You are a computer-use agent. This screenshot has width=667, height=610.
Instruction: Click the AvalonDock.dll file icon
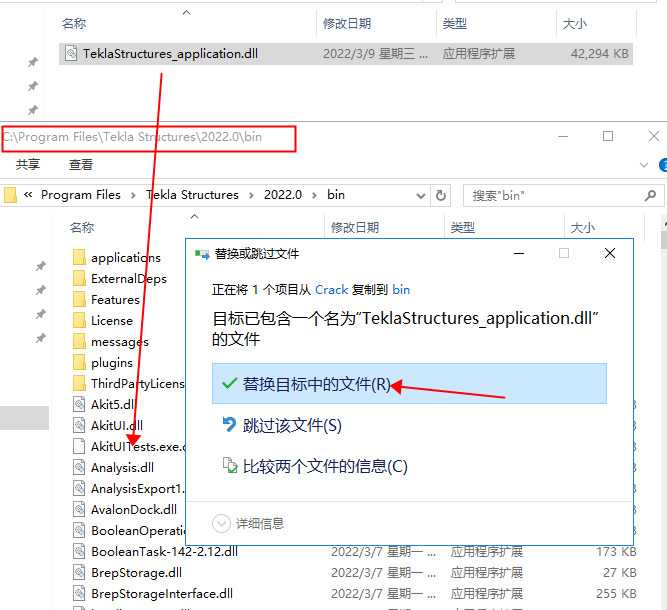79,509
